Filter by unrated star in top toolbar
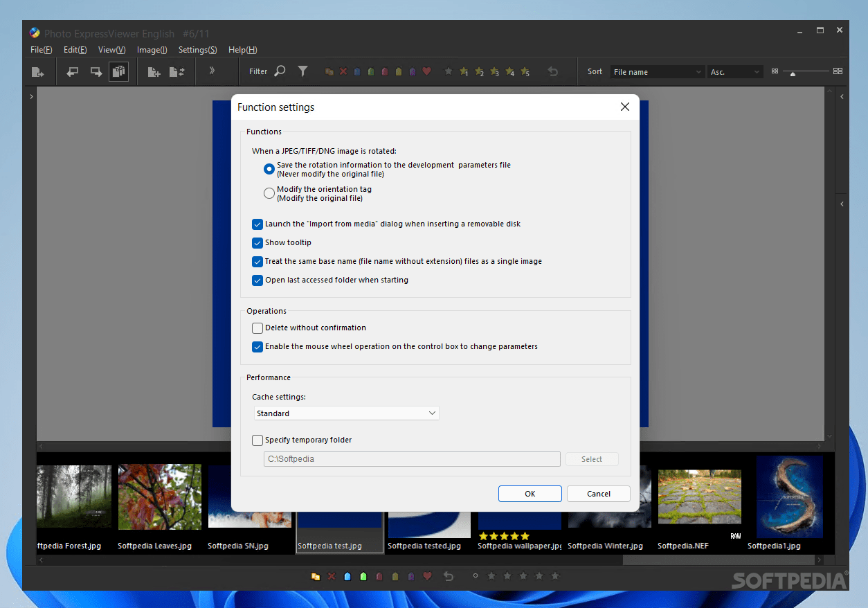 click(449, 71)
